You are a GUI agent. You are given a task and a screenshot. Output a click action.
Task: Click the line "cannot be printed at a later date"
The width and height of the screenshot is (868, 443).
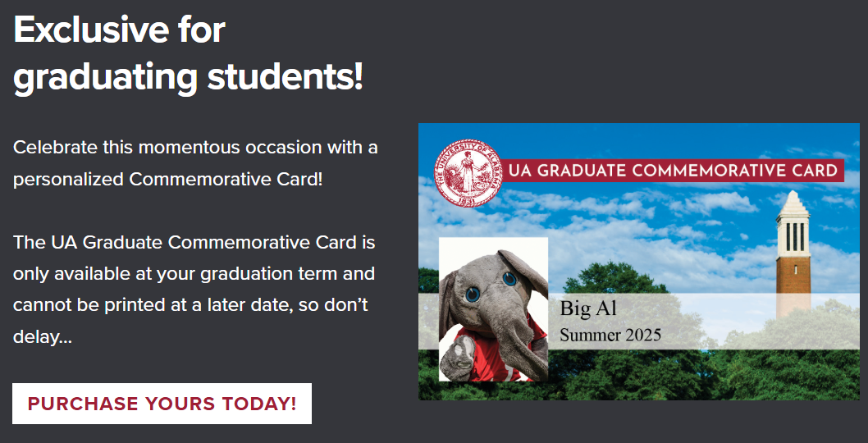[x=190, y=304]
